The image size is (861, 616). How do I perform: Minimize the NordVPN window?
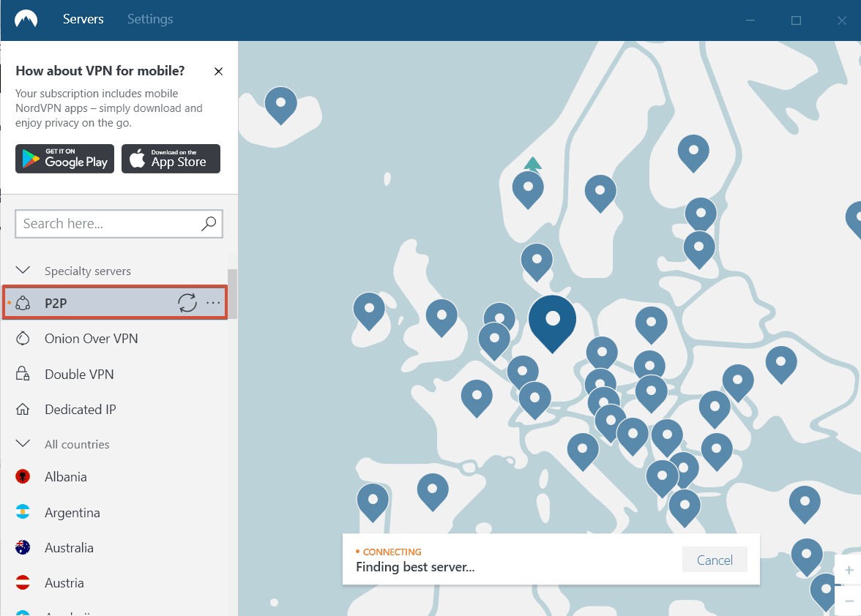(750, 20)
